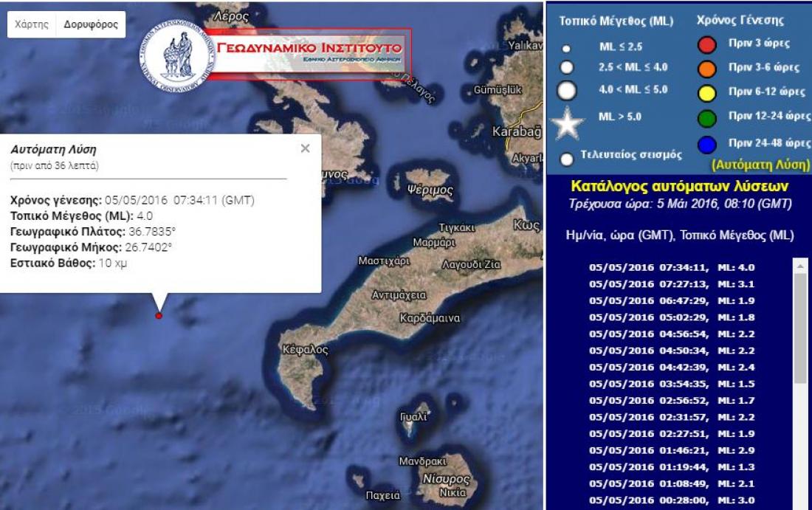The width and height of the screenshot is (812, 510).
Task: Select the 07:27:13 ML 3.1 earthquake entry
Action: 672,283
